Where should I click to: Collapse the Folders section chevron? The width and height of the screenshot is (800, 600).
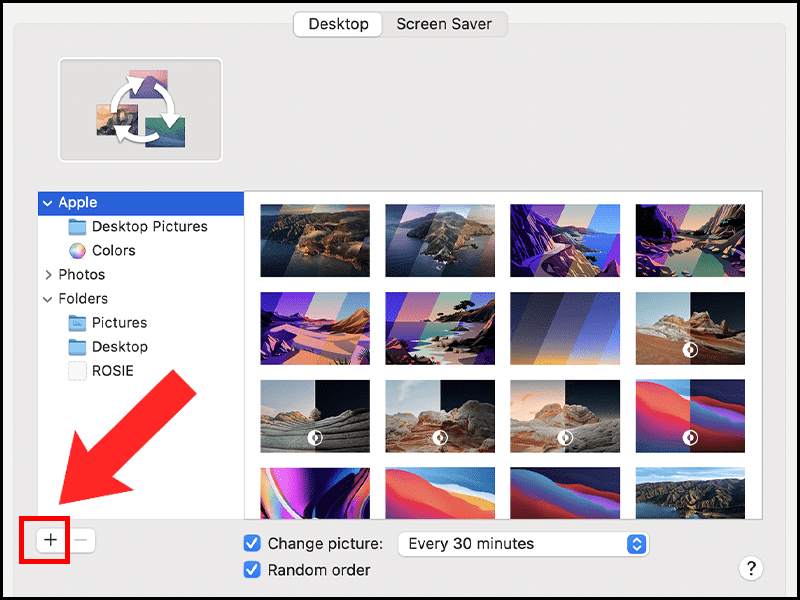coord(47,299)
